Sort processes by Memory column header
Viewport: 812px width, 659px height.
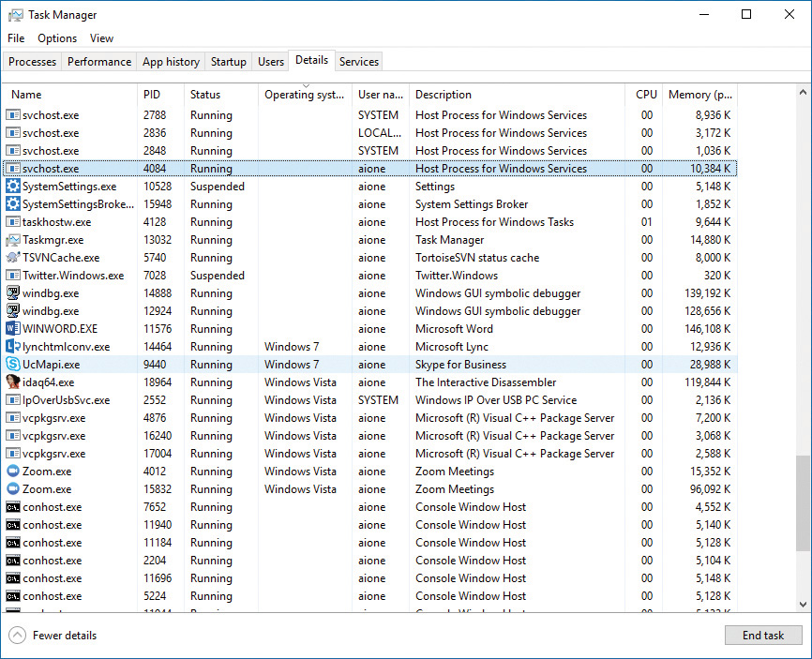699,95
